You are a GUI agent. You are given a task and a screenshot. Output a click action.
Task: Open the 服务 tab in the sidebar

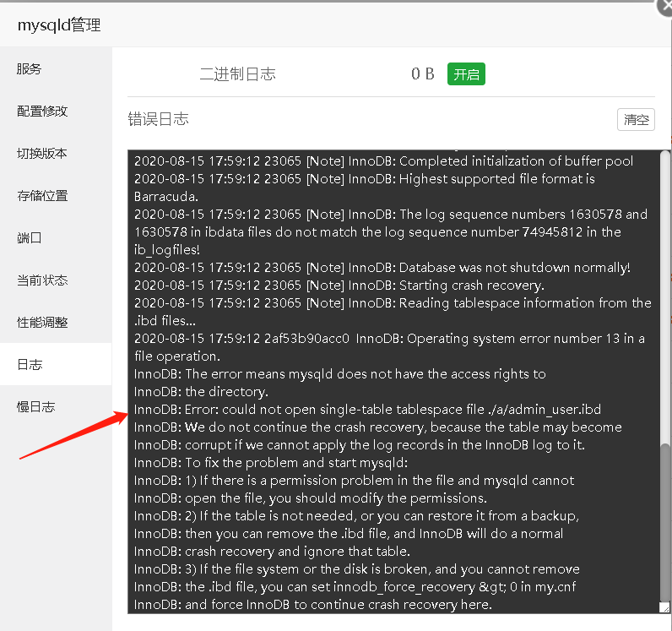coord(56,69)
